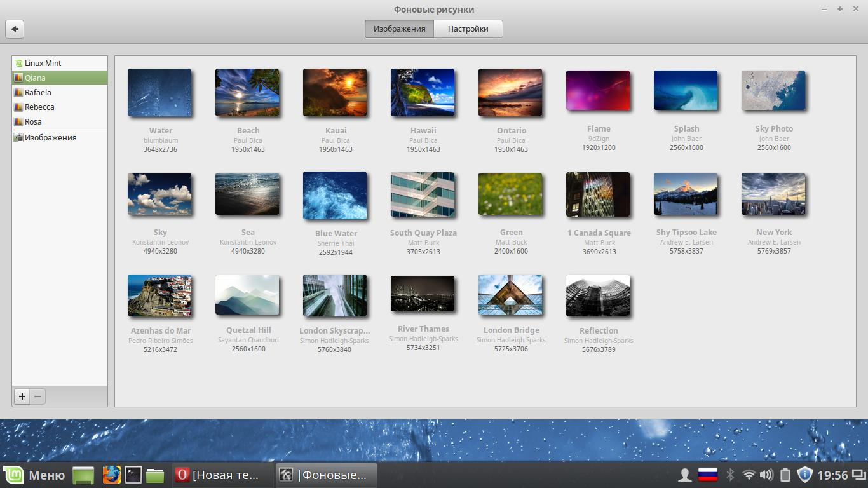Select Rafaela in the sidebar
This screenshot has width=868, height=488.
38,92
